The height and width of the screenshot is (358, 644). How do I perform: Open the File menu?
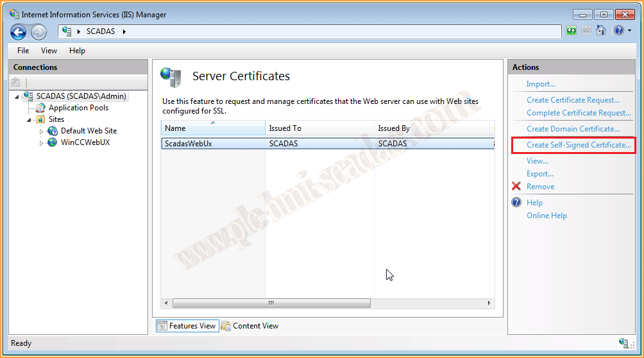coord(23,51)
